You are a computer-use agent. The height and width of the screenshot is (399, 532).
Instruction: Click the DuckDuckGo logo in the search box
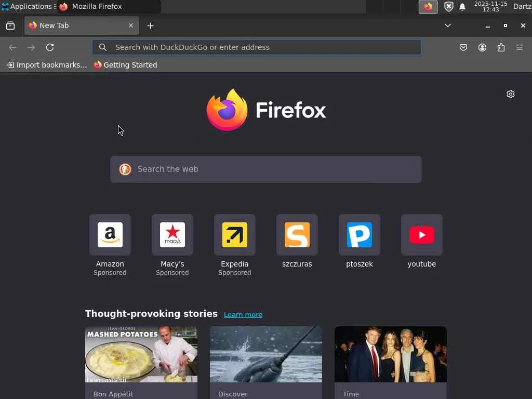click(x=125, y=169)
